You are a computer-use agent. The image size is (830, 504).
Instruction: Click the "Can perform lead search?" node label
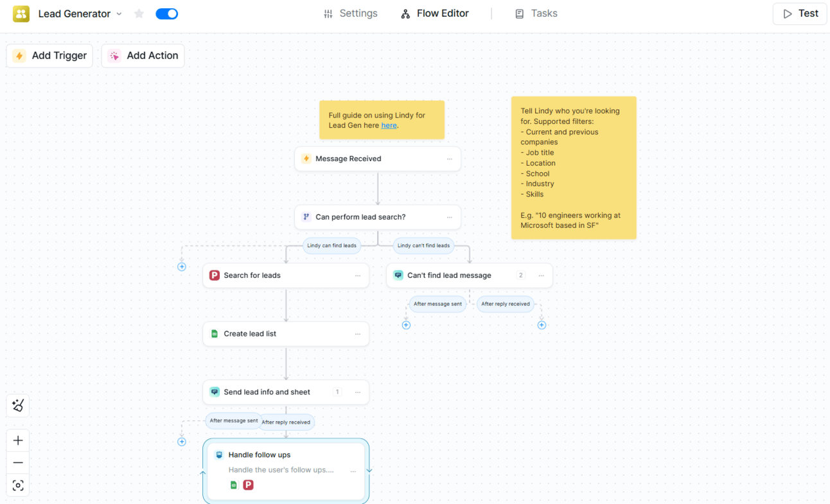click(360, 217)
